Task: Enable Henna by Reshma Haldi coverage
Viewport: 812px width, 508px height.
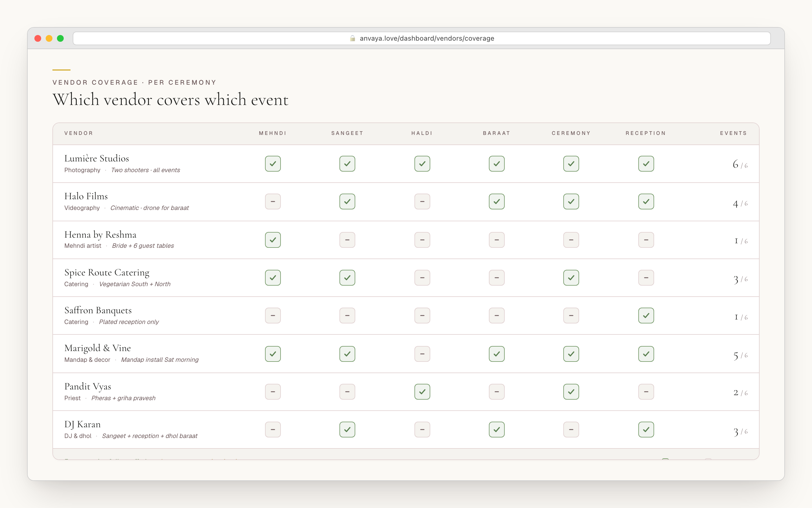Action: coord(422,240)
